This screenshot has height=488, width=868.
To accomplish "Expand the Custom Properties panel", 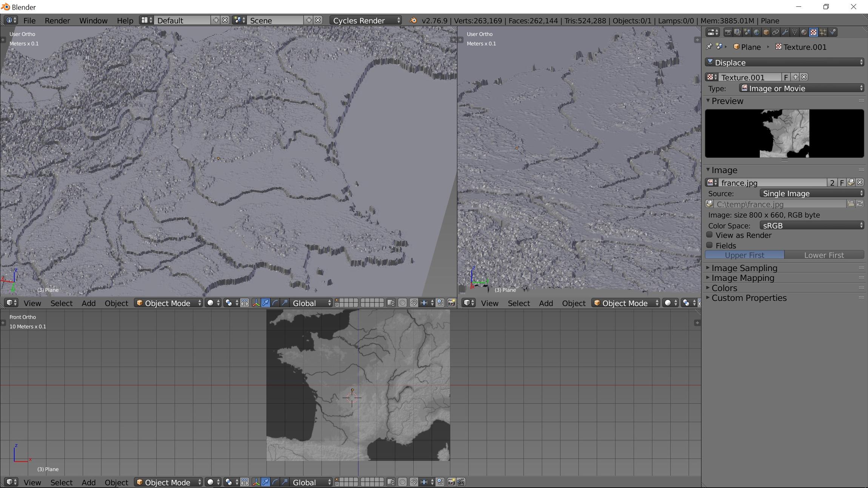I will (x=749, y=298).
